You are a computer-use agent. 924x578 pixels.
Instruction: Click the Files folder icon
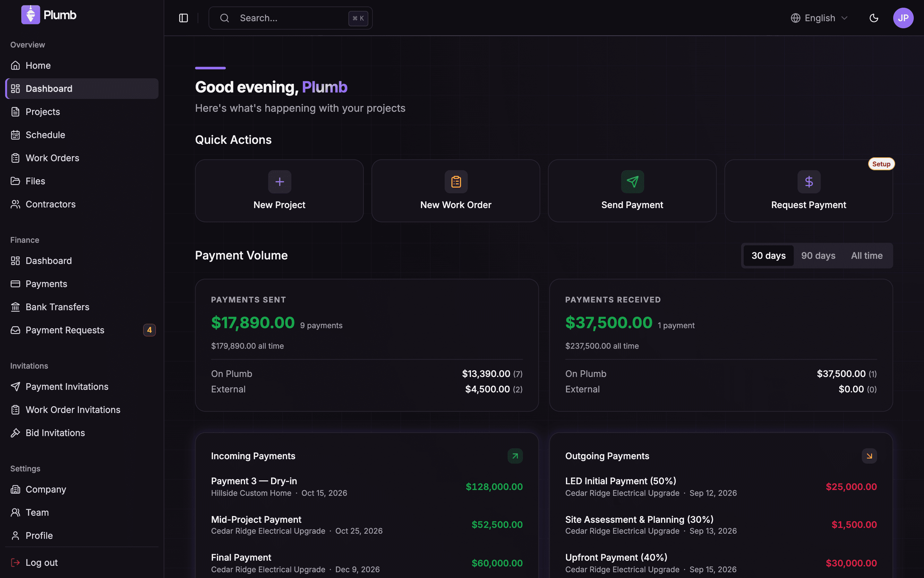pyautogui.click(x=15, y=181)
